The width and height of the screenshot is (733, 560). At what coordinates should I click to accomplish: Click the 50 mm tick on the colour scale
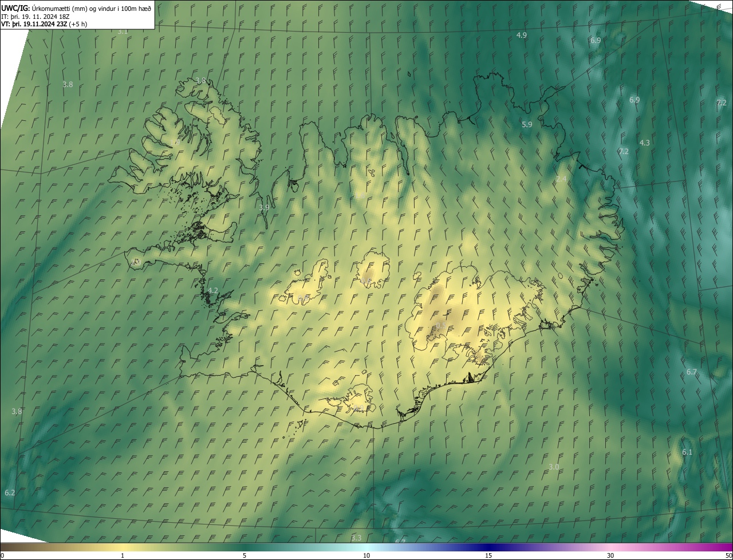pos(728,555)
